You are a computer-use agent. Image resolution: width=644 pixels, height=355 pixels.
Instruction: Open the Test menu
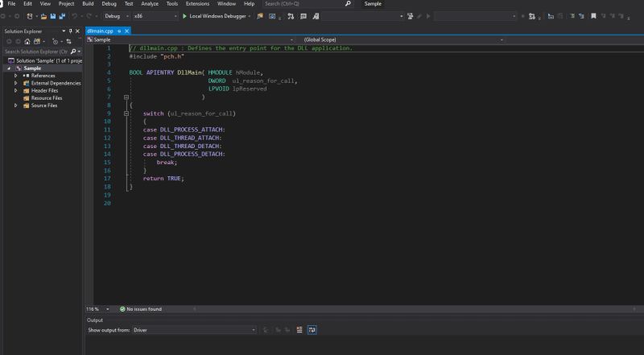point(129,4)
